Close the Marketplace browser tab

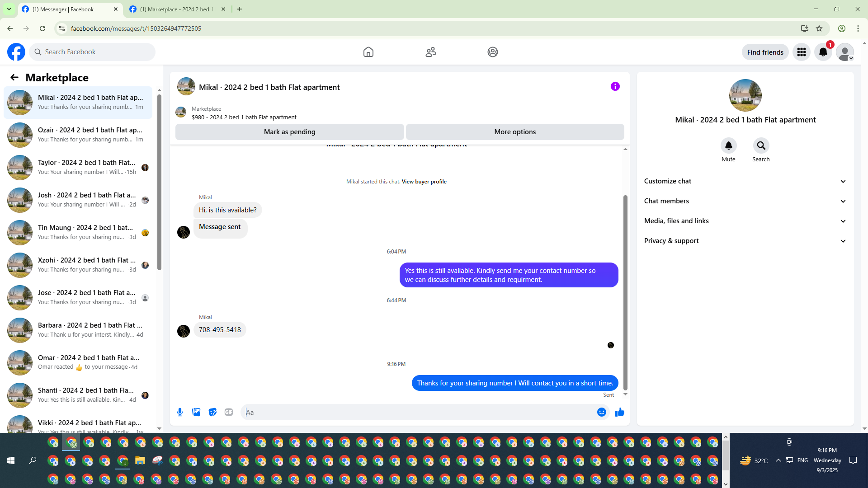coord(223,9)
